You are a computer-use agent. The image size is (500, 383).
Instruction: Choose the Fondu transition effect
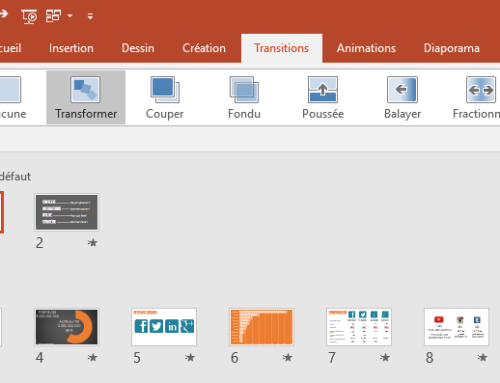[x=244, y=97]
